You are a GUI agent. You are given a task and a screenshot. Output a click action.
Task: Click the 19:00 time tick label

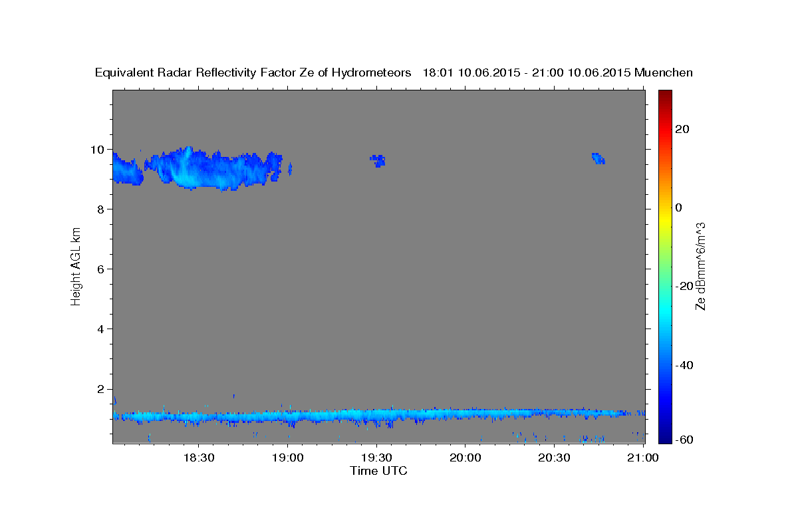point(287,458)
